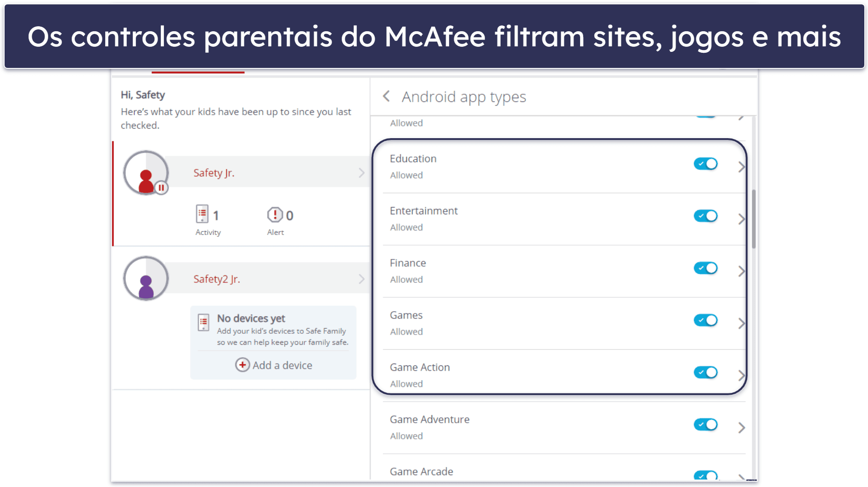This screenshot has width=868, height=487.
Task: Click the device icon beside No devices yet
Action: [x=203, y=323]
